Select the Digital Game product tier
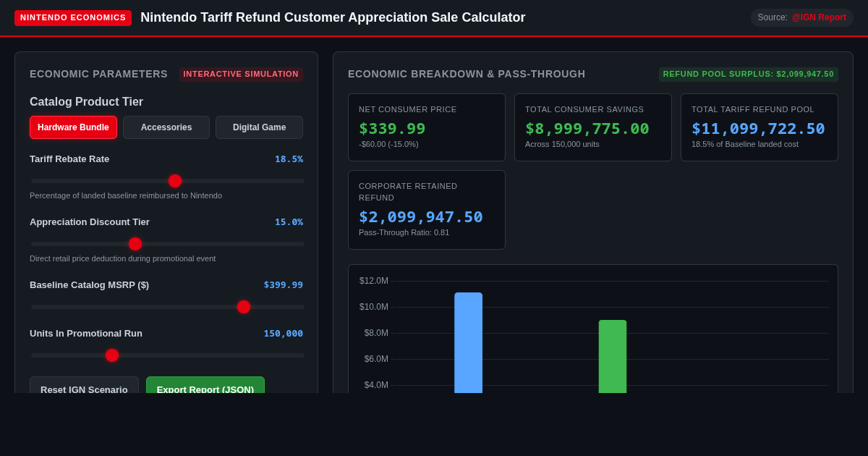Screen dimensions: 868x456 point(259,127)
